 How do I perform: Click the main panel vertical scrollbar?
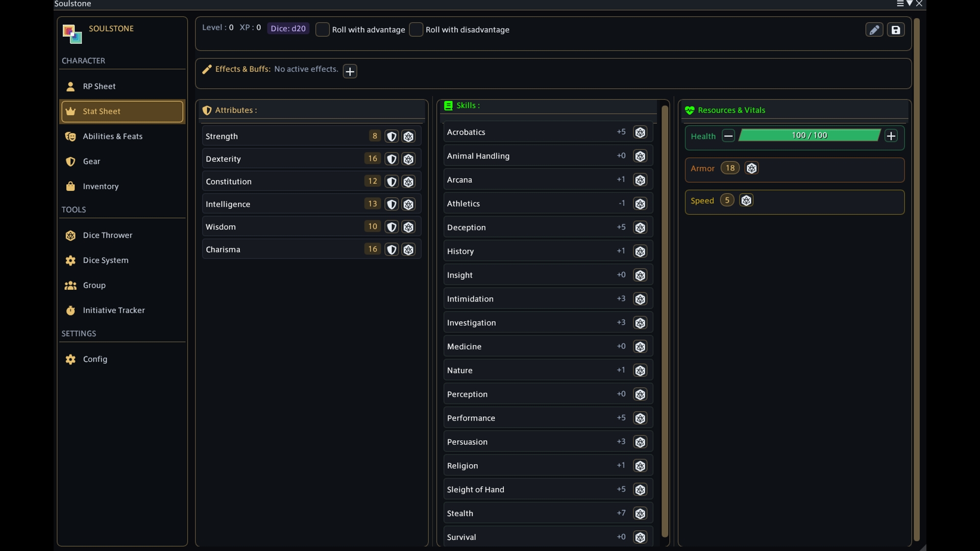[916, 280]
